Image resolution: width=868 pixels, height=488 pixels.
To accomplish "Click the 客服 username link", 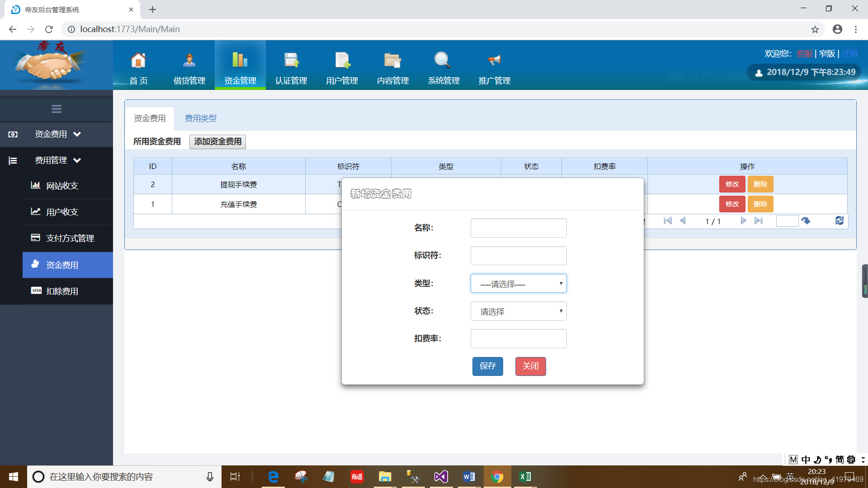I will [x=804, y=54].
